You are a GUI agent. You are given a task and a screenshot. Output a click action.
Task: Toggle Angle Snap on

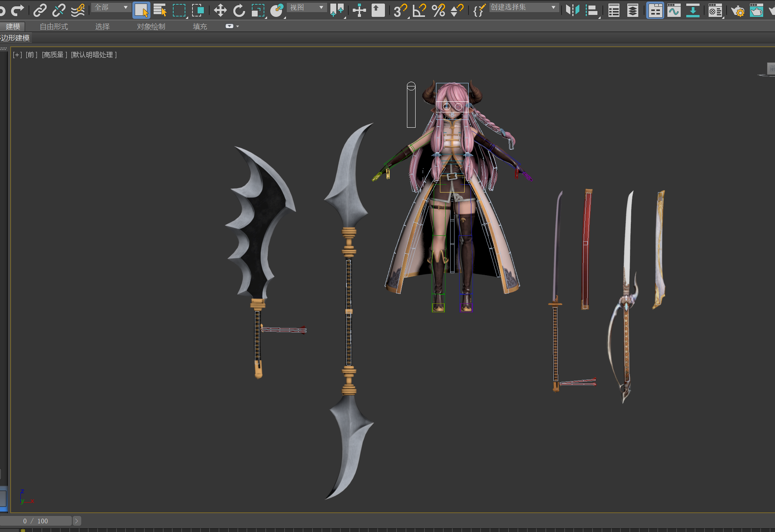419,10
